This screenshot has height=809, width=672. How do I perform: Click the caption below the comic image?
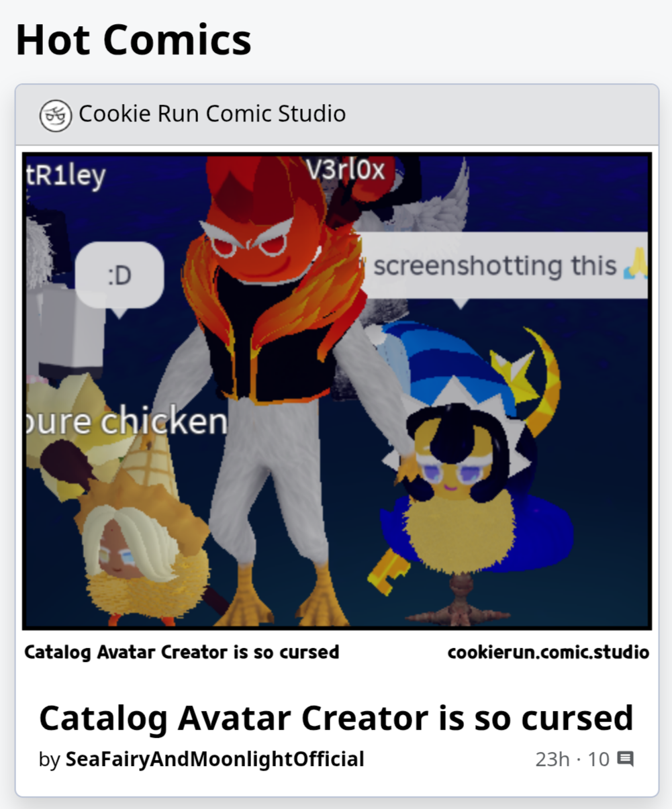pos(181,652)
